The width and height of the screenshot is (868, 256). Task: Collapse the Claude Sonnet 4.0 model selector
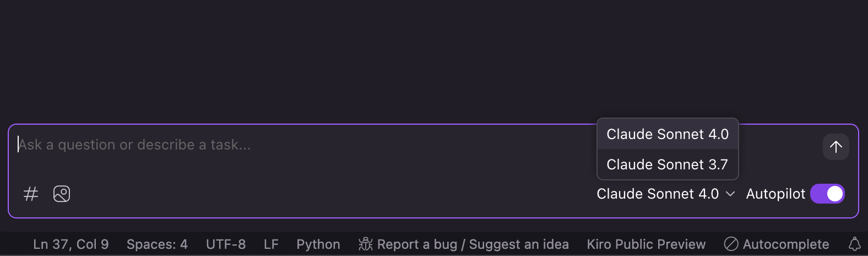click(665, 194)
